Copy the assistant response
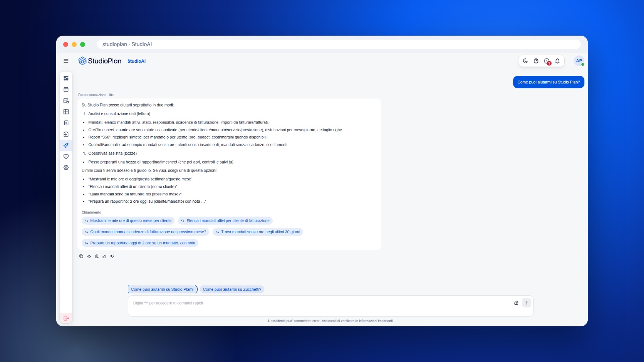 [81, 256]
